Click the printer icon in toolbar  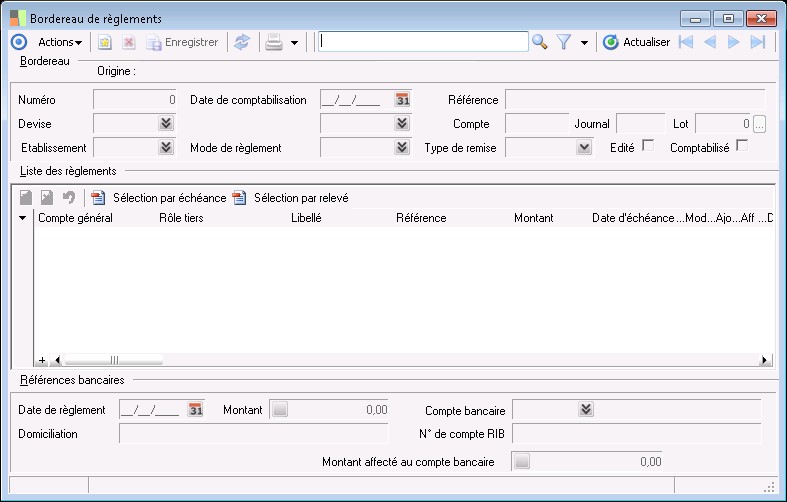pos(273,42)
